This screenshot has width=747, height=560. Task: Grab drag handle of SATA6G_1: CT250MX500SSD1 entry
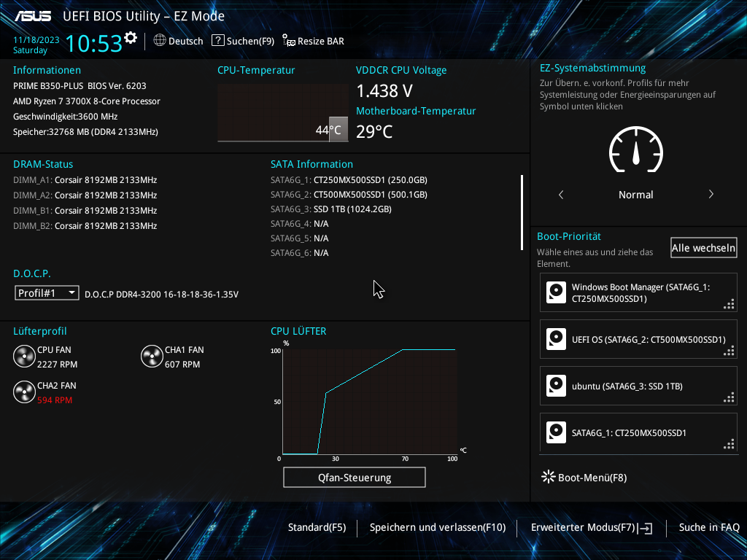[729, 445]
